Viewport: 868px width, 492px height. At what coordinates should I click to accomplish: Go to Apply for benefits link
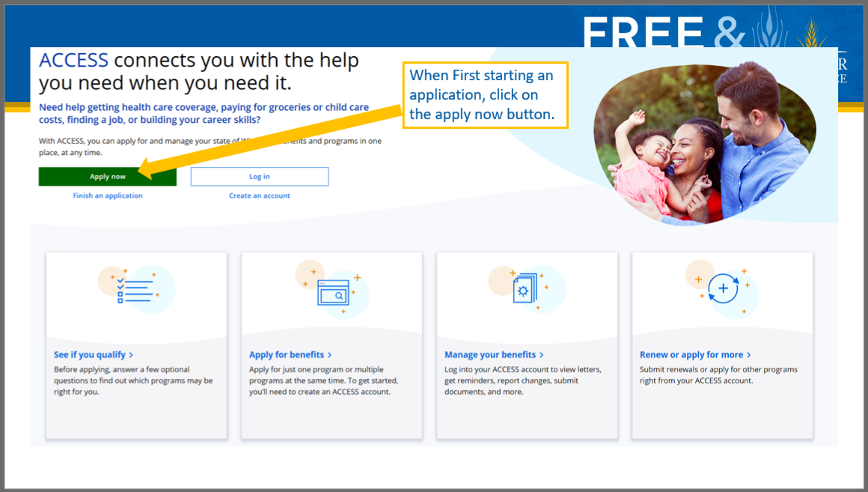[x=290, y=355]
